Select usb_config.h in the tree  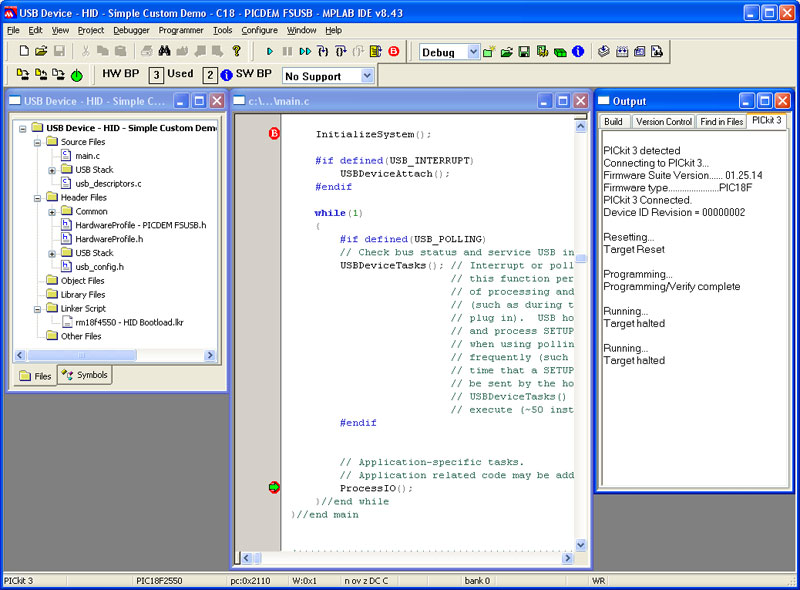pyautogui.click(x=99, y=267)
